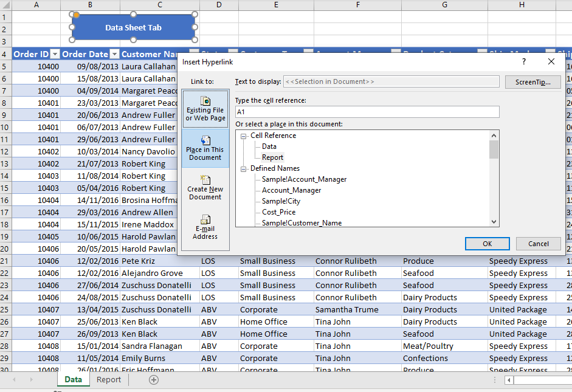
Task: Switch to the Report sheet tab
Action: [109, 380]
